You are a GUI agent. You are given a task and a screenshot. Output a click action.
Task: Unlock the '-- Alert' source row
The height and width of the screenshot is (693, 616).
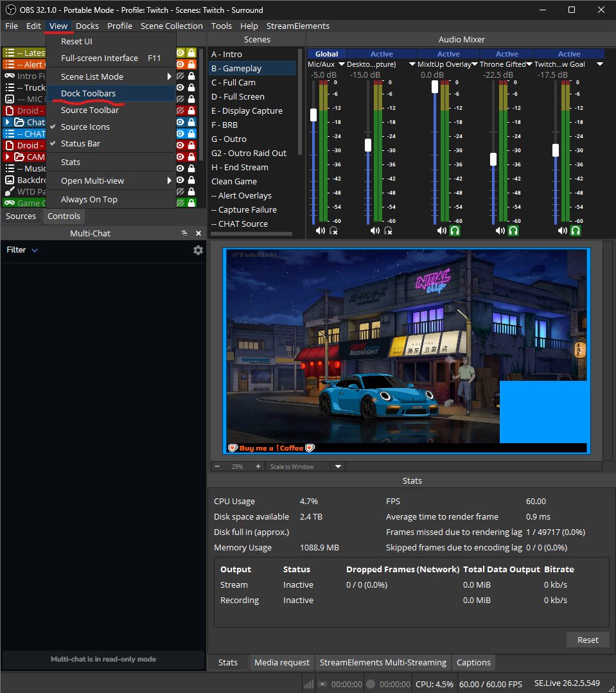[191, 64]
